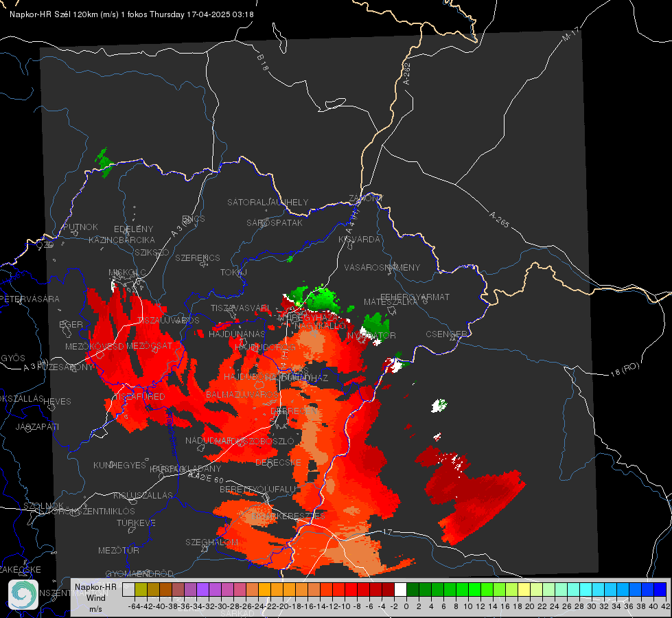Click the SZIKSZÓ city label
This screenshot has height=618, width=672.
tap(152, 253)
